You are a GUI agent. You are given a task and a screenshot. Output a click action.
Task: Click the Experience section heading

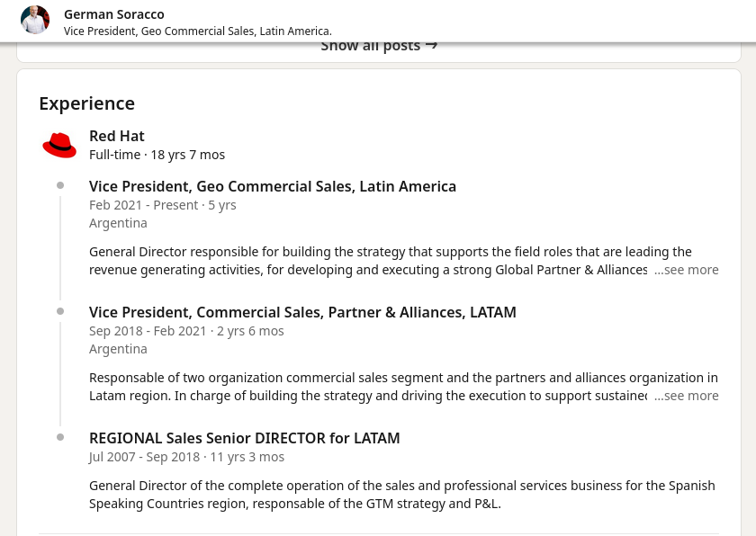coord(87,103)
